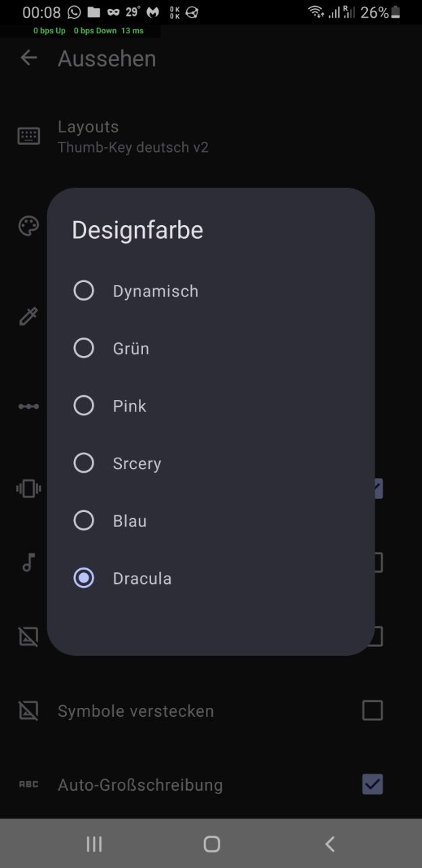
Task: Switch the theme to Blau
Action: (83, 520)
